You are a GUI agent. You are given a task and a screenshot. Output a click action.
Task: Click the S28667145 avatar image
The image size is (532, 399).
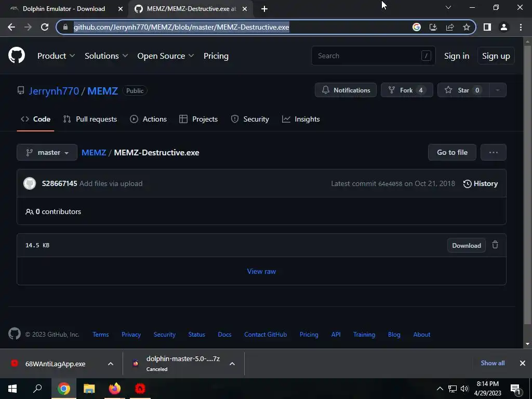point(30,183)
